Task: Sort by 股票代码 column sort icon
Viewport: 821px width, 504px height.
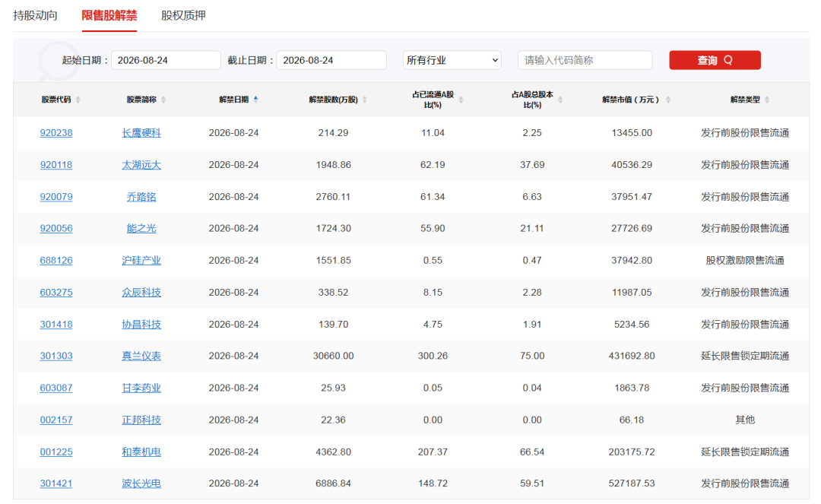Action: 78,100
